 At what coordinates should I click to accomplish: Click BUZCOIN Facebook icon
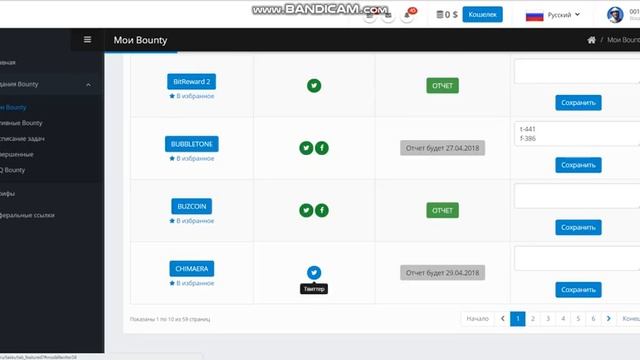tap(322, 210)
